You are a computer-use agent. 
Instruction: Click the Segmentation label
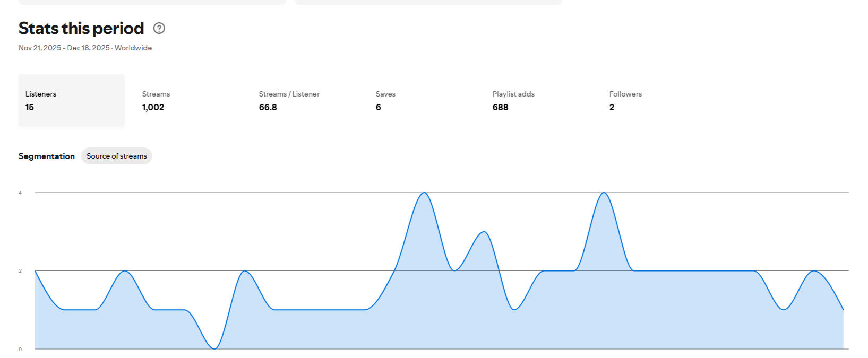pos(47,156)
